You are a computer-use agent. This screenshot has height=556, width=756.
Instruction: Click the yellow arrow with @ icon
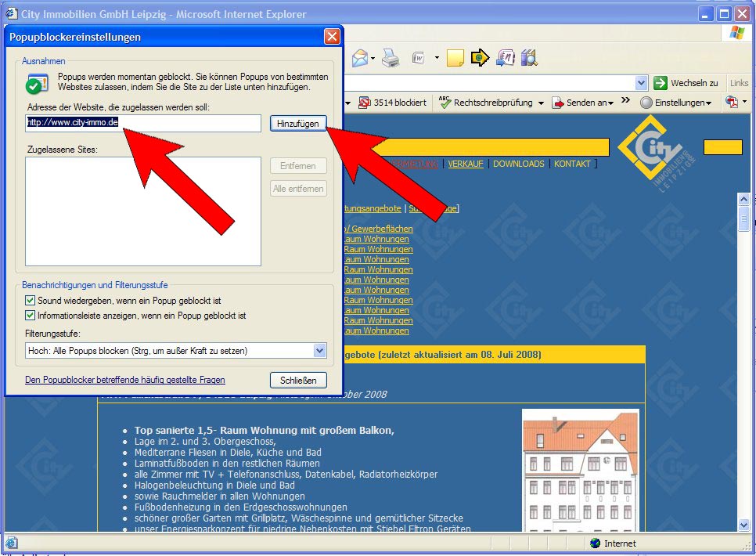(x=480, y=58)
